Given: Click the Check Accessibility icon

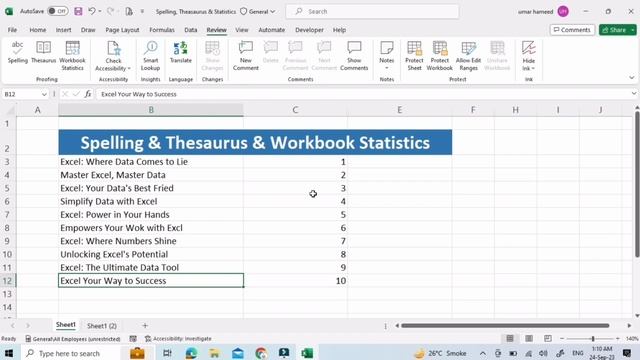Looking at the screenshot, I should 113,48.
